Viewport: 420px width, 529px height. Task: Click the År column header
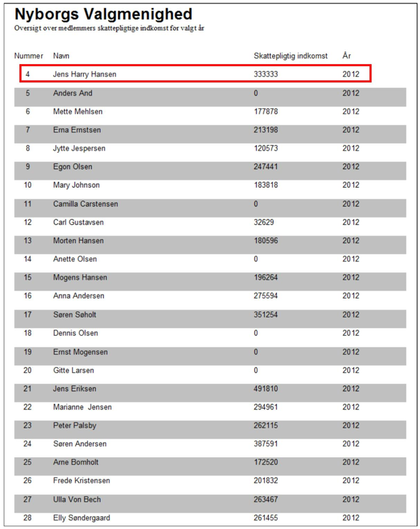(346, 55)
